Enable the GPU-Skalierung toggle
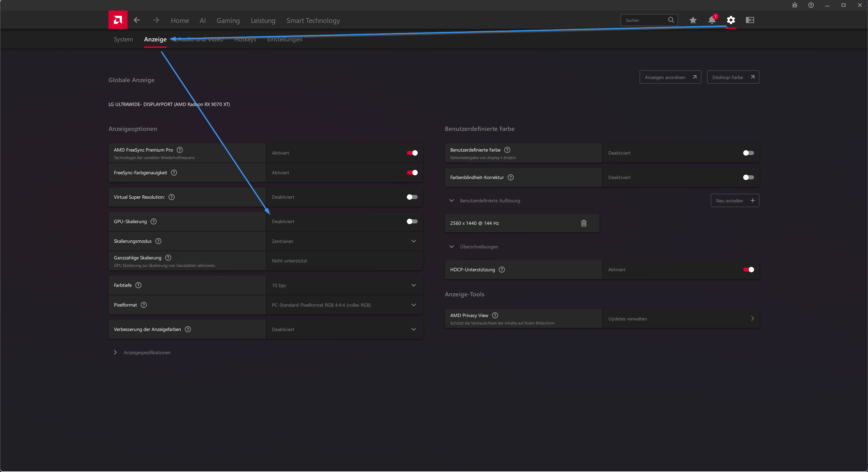 point(412,221)
